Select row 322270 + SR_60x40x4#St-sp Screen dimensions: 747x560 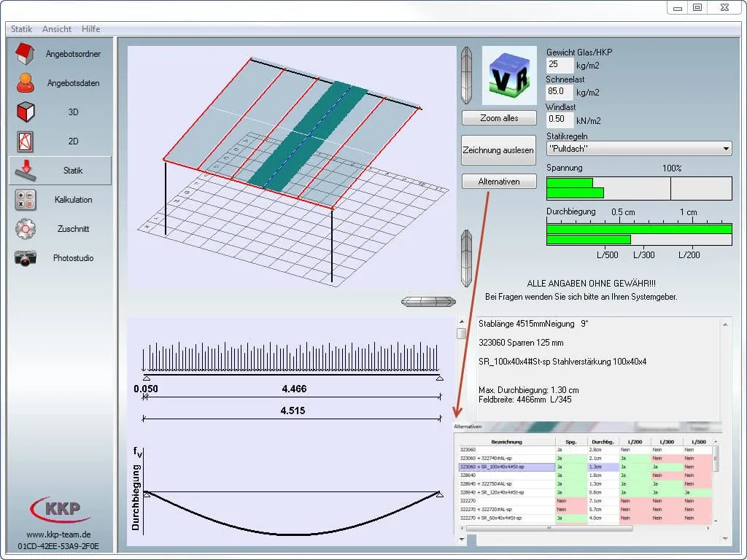[x=585, y=518]
